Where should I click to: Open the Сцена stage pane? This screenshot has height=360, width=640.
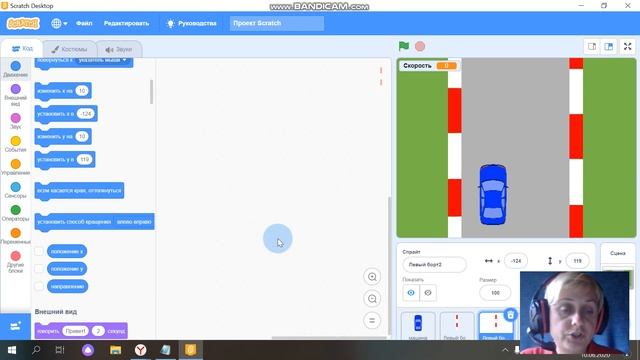618,253
